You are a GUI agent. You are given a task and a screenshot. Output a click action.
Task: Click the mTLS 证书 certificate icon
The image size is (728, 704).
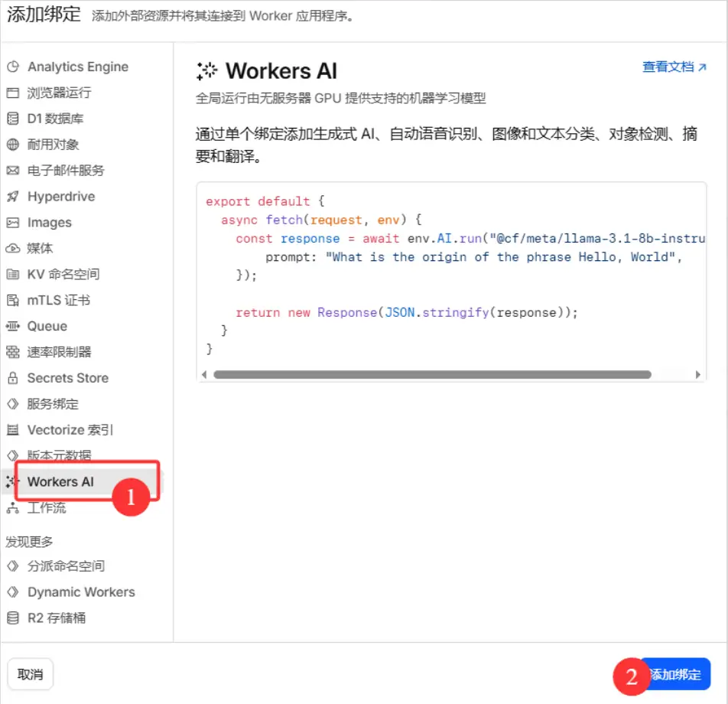click(x=13, y=300)
